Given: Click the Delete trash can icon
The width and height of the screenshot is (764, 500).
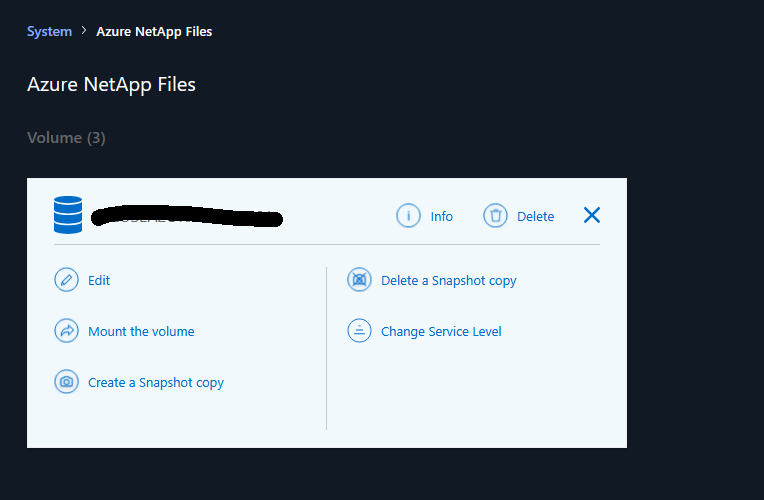Looking at the screenshot, I should 495,215.
